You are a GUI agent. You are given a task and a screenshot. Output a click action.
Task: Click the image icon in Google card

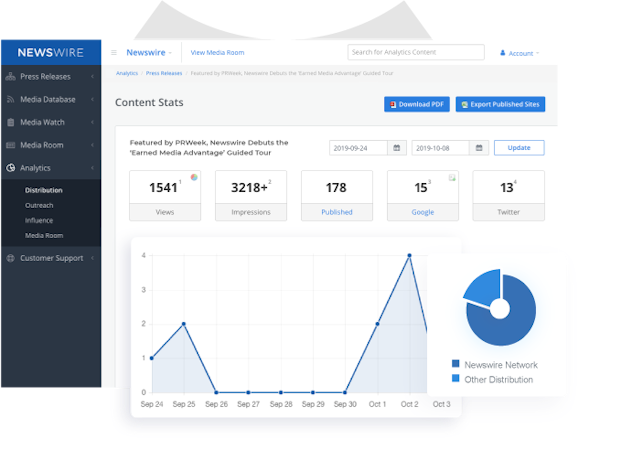pos(452,178)
